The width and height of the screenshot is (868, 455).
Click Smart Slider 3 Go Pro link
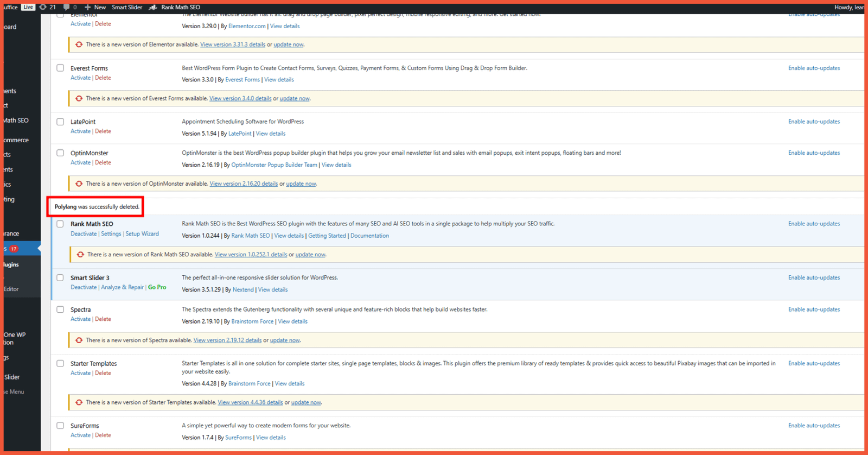[x=157, y=287]
